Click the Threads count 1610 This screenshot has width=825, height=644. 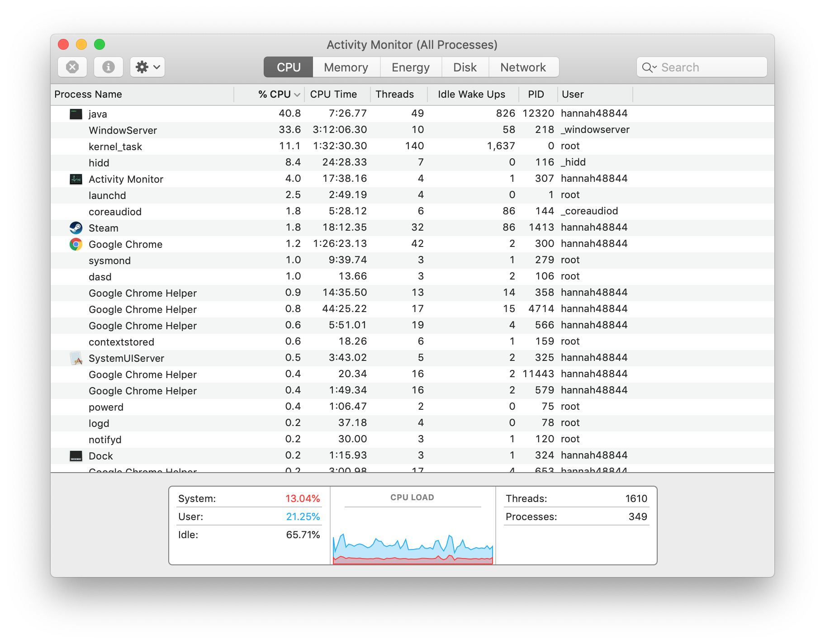tap(636, 498)
